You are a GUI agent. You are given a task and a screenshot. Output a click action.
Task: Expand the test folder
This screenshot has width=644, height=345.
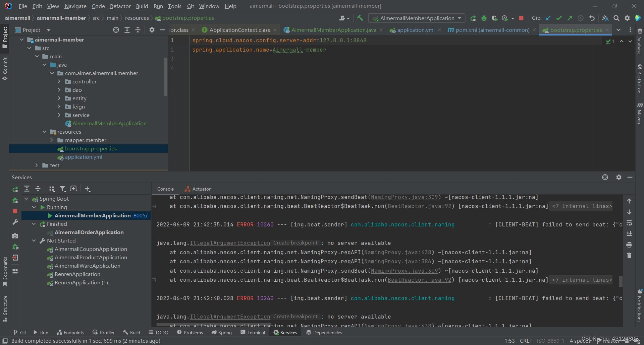tap(37, 165)
